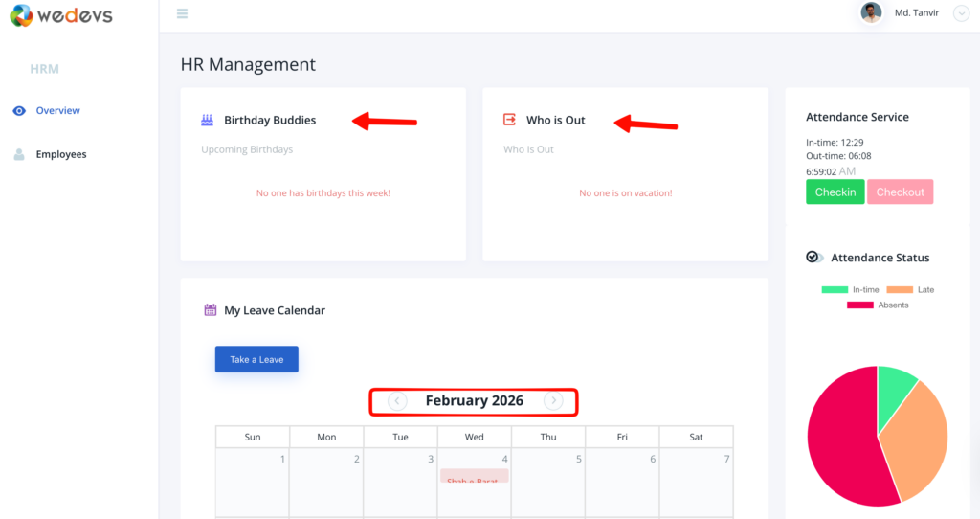This screenshot has width=980, height=519.
Task: Click the Take a Leave button
Action: point(256,359)
